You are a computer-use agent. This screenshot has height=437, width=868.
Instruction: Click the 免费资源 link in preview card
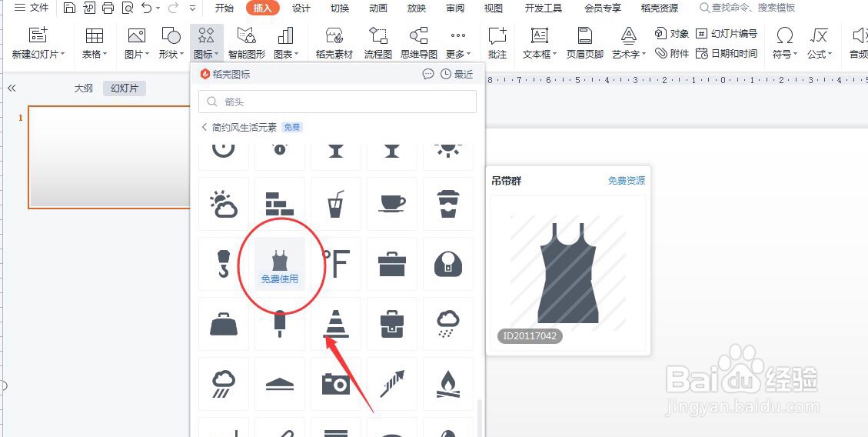pos(627,181)
